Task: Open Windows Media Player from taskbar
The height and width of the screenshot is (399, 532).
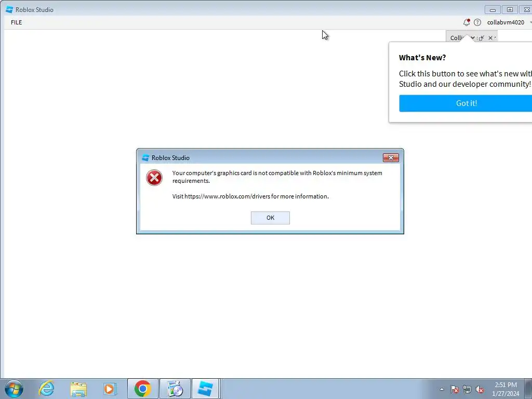Action: point(110,389)
